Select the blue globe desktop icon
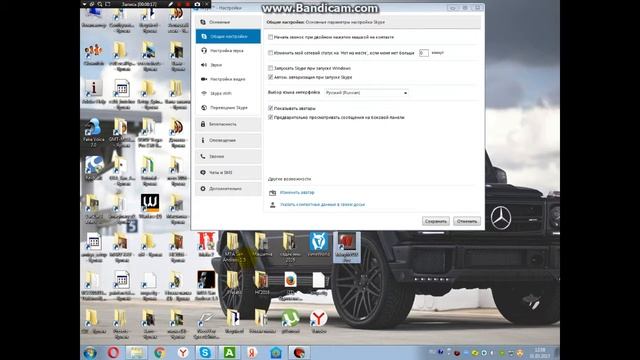Screen dimensions: 640x360 93,168
